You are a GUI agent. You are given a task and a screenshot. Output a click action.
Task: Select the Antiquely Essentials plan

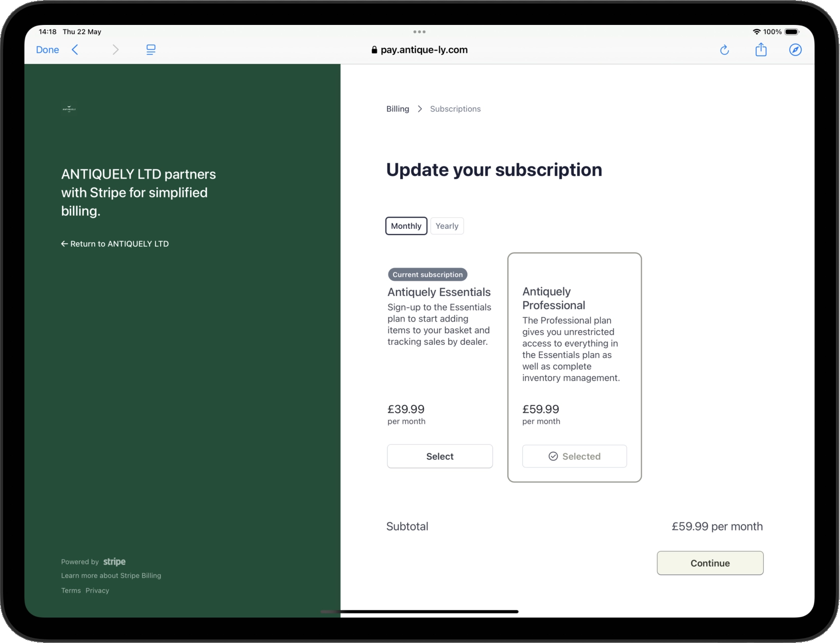coord(440,456)
